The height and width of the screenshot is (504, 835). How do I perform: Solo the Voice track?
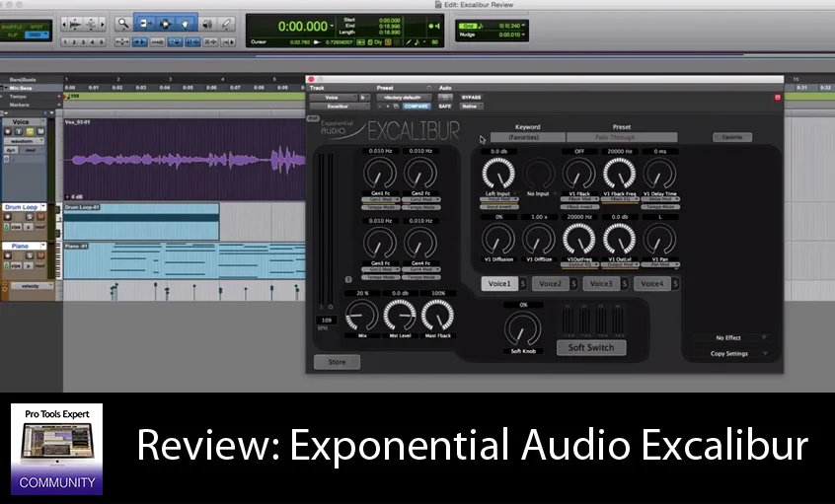pyautogui.click(x=30, y=131)
